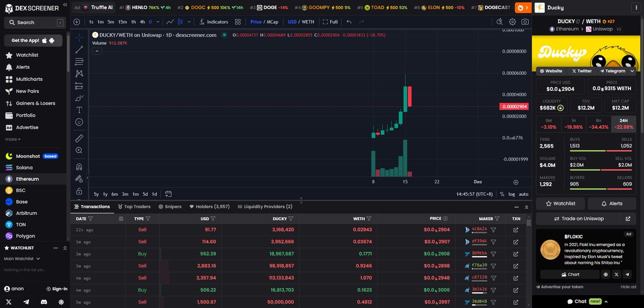The width and height of the screenshot is (644, 308).
Task: Take a chart snapshot with camera icon
Action: (x=525, y=22)
